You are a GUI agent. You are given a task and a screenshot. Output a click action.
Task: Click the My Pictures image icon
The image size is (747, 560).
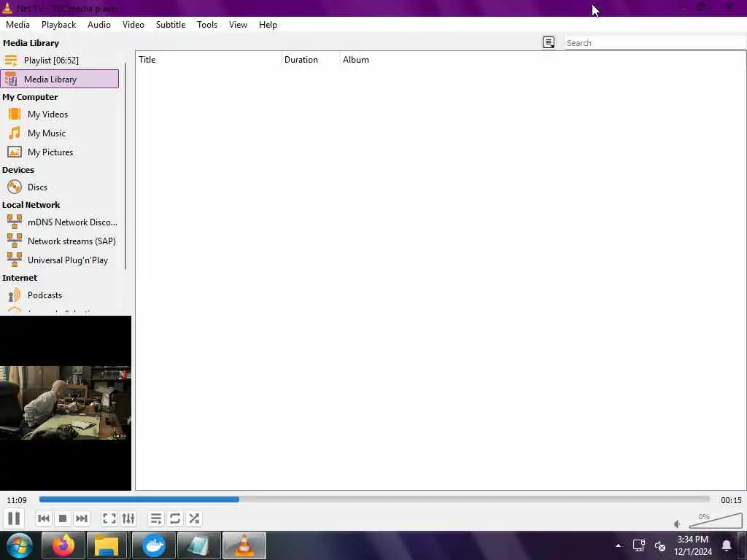pos(15,152)
